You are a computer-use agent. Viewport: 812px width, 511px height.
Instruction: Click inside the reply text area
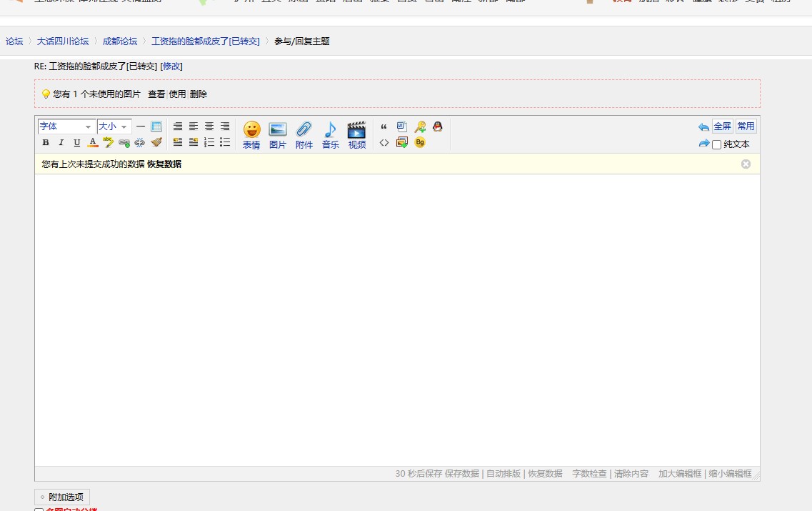[397, 319]
